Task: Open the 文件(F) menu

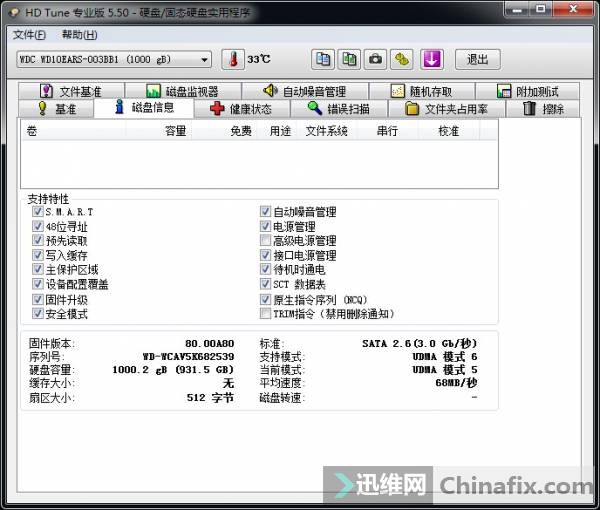Action: (29, 35)
